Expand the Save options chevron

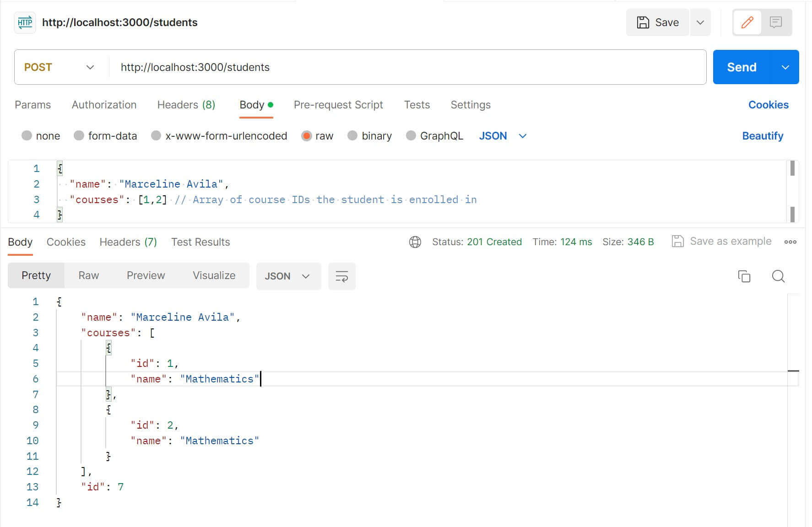(x=700, y=22)
